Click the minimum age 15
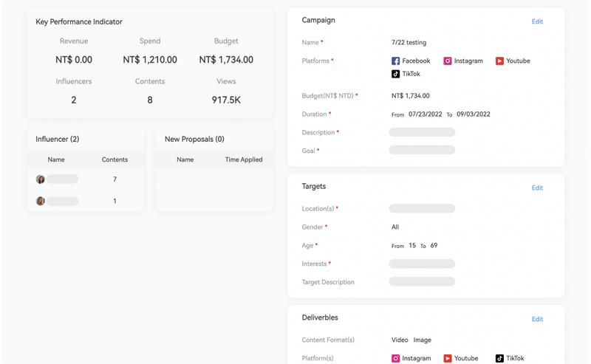 point(412,246)
